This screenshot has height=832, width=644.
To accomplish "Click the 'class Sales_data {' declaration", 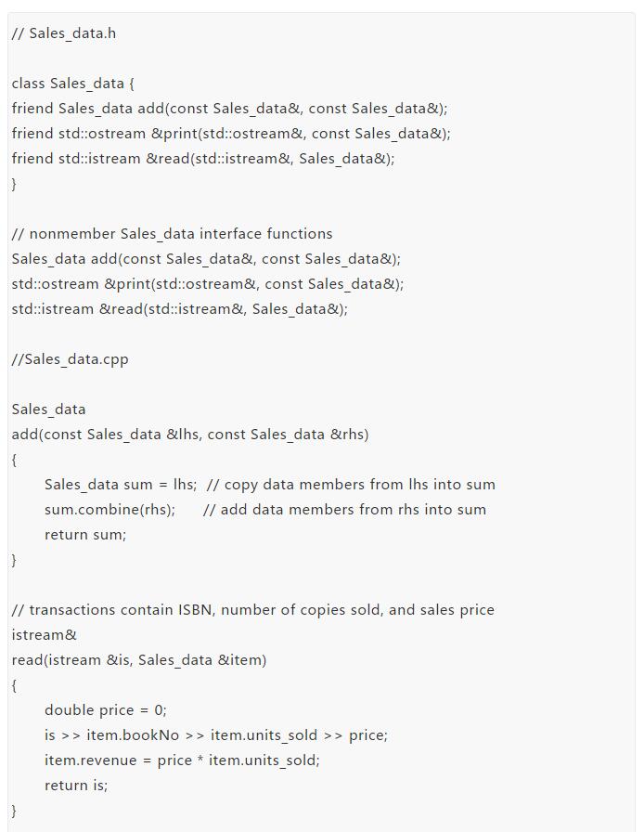I will pyautogui.click(x=73, y=84).
